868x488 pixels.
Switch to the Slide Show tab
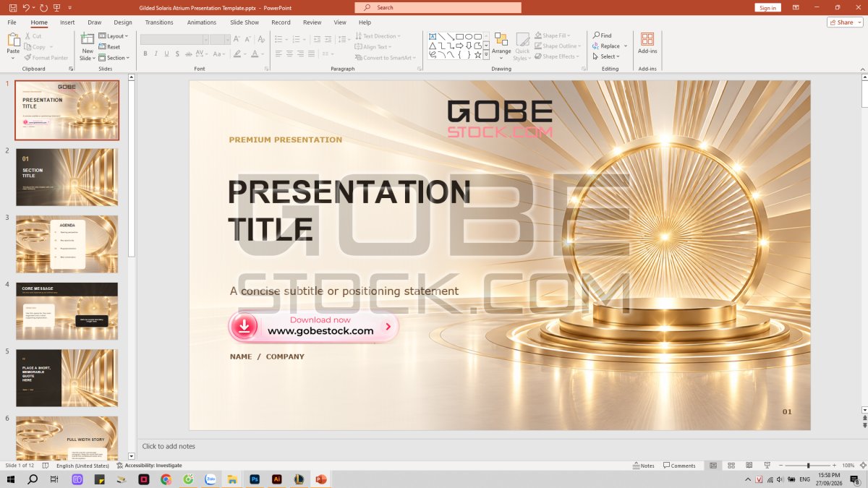[x=244, y=22]
